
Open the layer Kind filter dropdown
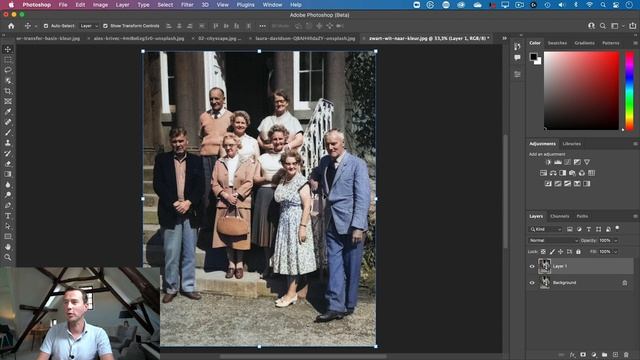click(x=546, y=229)
